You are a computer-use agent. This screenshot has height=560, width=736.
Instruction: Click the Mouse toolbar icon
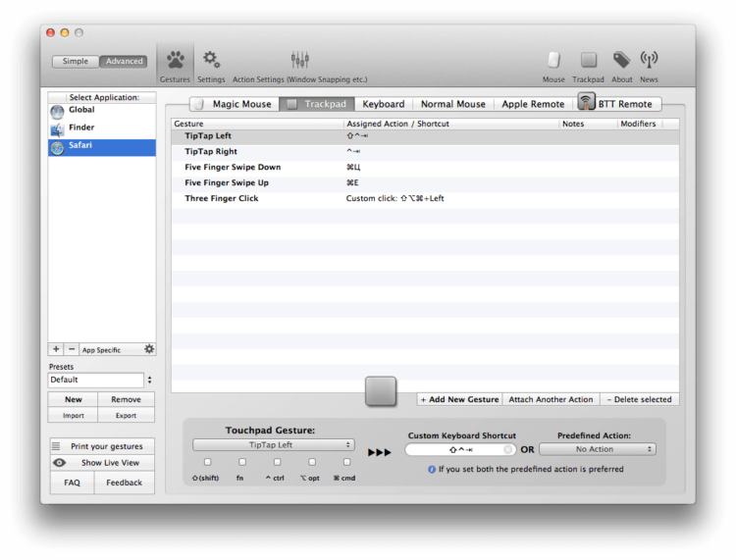553,65
